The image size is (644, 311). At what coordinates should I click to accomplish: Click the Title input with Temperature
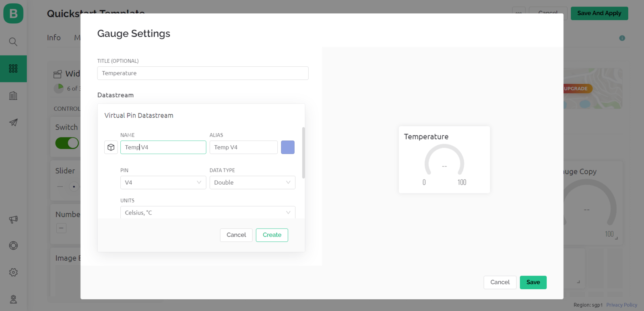203,73
